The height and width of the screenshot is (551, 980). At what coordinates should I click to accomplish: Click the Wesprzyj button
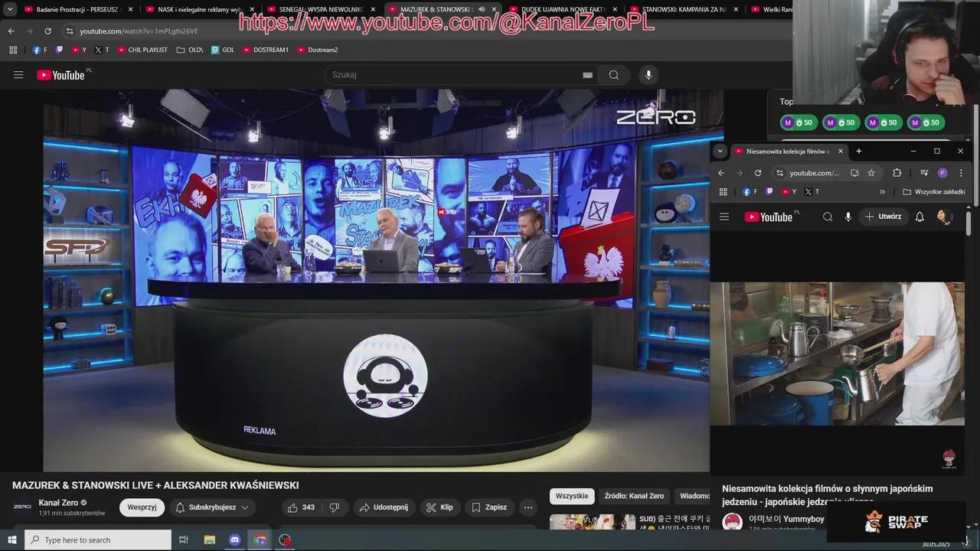coord(142,507)
